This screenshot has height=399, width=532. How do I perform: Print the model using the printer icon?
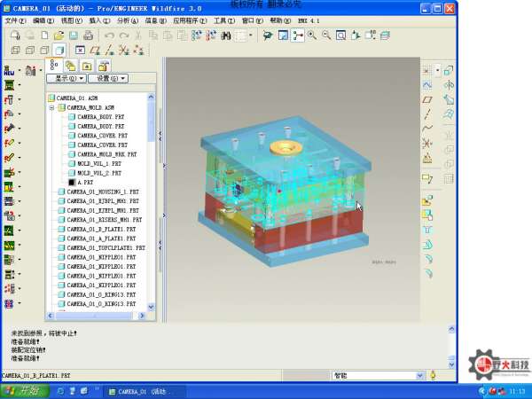coord(88,35)
